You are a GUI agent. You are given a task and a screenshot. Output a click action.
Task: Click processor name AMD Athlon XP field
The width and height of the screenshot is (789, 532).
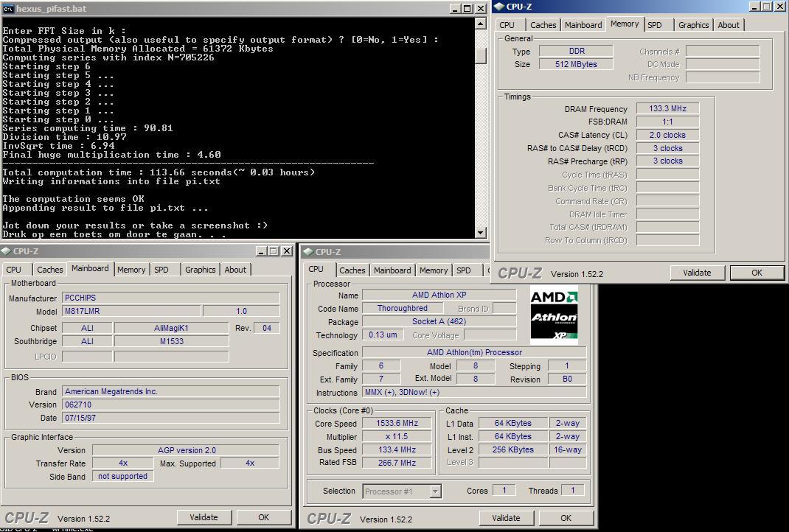pyautogui.click(x=439, y=295)
